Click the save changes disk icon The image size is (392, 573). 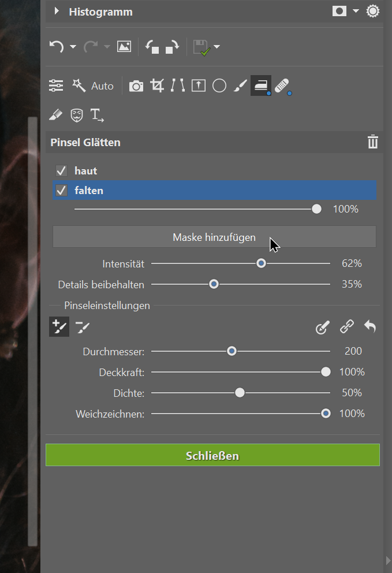[x=201, y=47]
